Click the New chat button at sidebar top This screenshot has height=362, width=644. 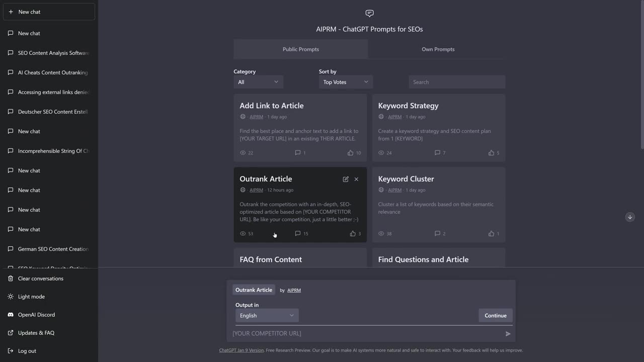click(x=49, y=12)
